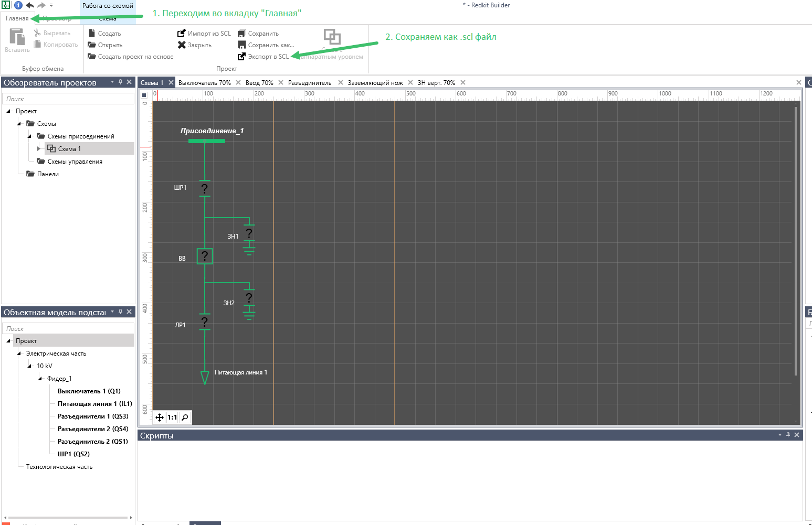Click the canvas vertical scrollbar
This screenshot has width=812, height=525.
click(796, 241)
